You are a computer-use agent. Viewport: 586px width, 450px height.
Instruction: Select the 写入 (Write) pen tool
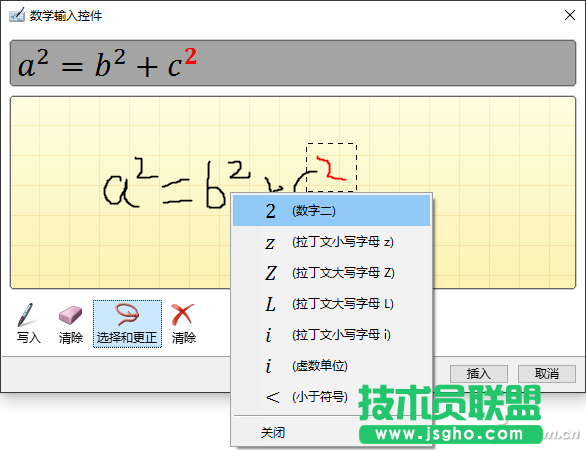(x=28, y=324)
